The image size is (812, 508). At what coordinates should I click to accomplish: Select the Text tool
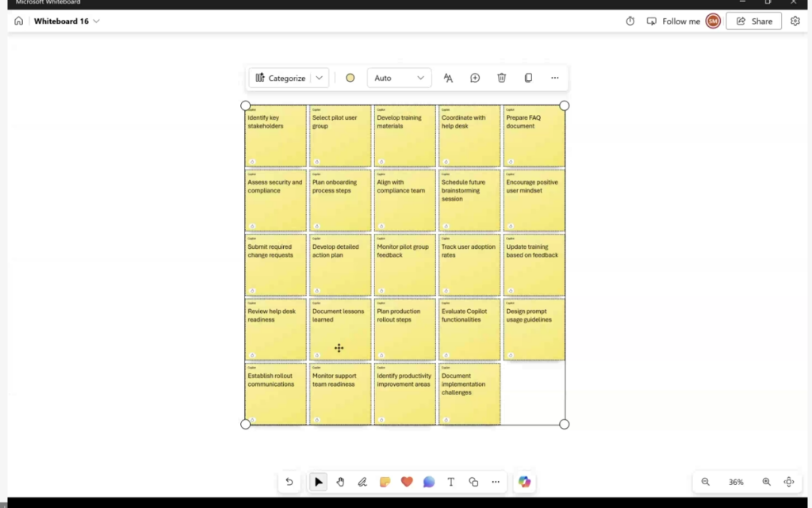pyautogui.click(x=451, y=482)
